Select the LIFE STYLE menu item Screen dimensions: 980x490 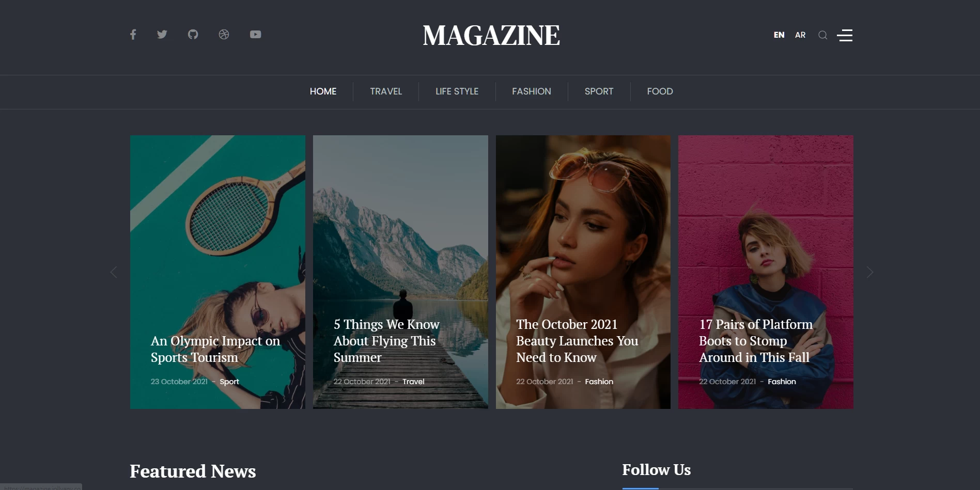coord(457,91)
